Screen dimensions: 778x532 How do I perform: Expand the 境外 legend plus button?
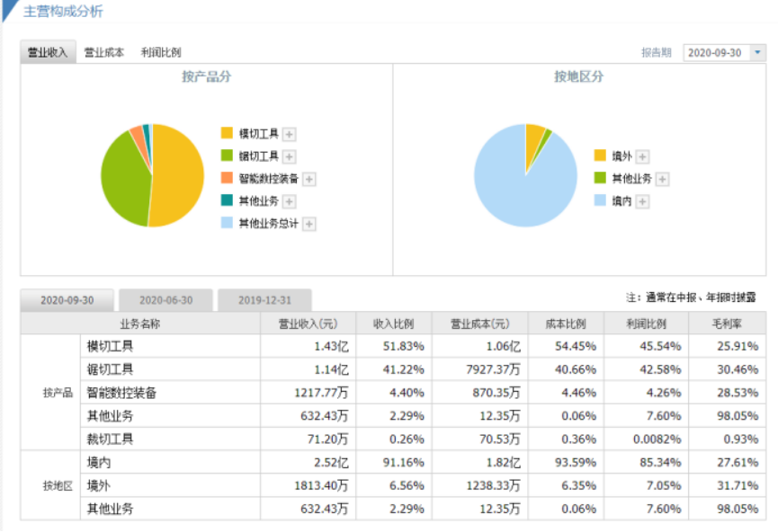click(x=642, y=156)
